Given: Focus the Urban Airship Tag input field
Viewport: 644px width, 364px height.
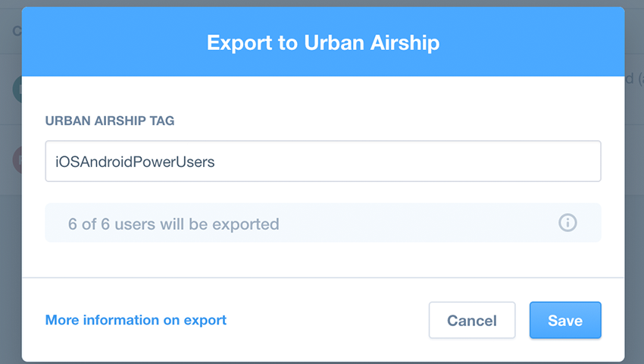Looking at the screenshot, I should [323, 161].
